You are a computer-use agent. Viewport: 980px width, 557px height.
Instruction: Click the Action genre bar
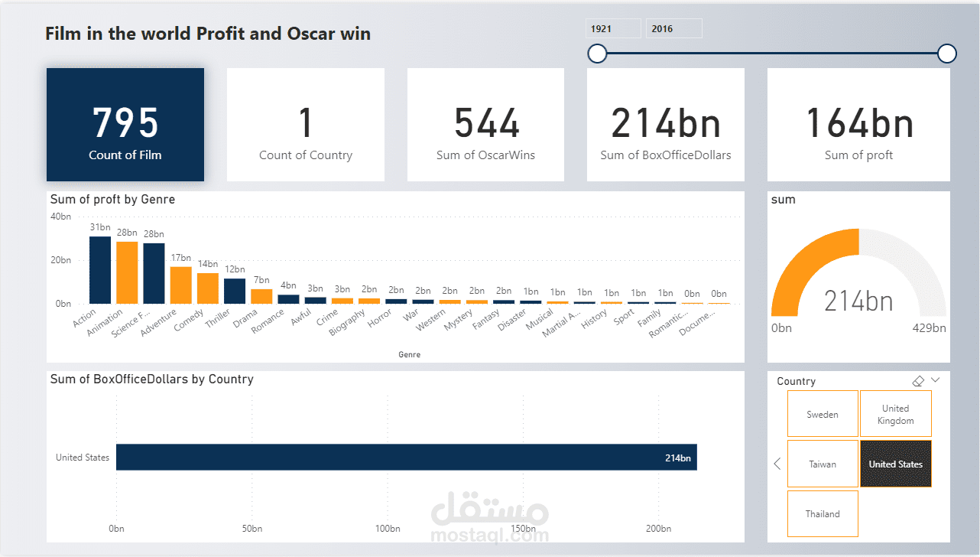pos(100,270)
